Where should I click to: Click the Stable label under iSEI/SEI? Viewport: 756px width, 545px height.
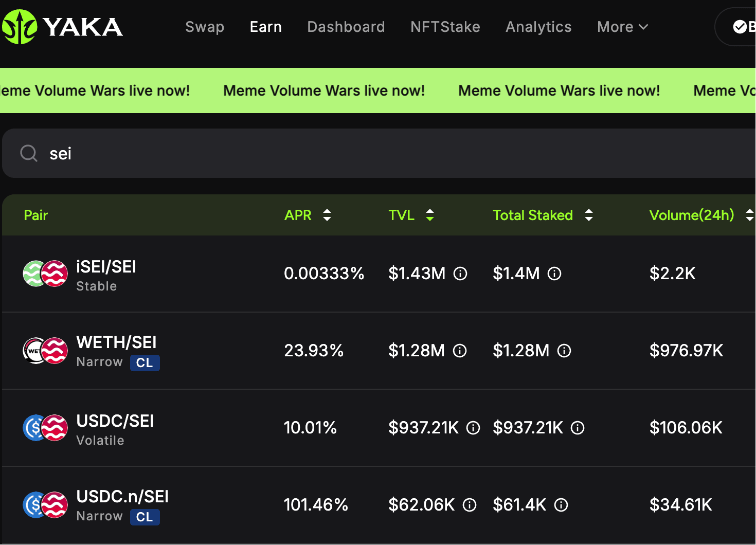pos(97,286)
